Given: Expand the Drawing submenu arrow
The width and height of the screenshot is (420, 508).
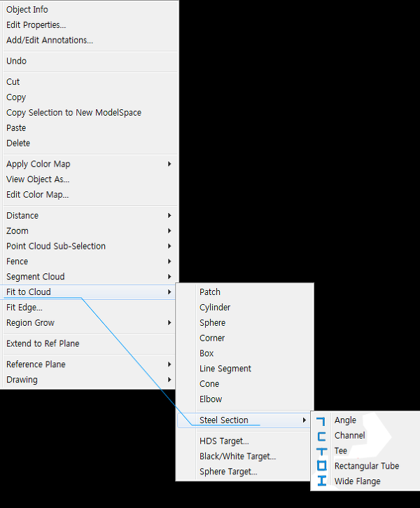Looking at the screenshot, I should coord(169,379).
